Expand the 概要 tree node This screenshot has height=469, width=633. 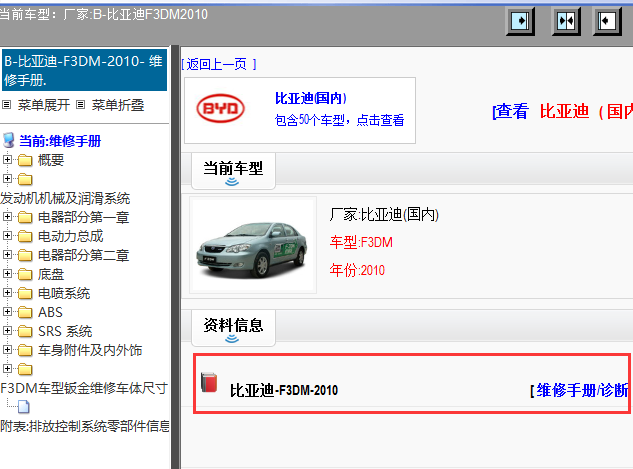(x=7, y=159)
